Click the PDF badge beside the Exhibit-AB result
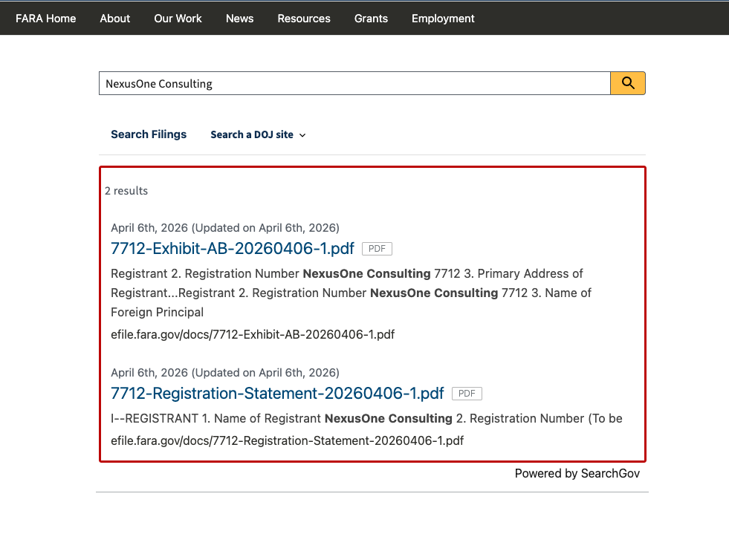Viewport: 729px width, 560px height. (377, 249)
